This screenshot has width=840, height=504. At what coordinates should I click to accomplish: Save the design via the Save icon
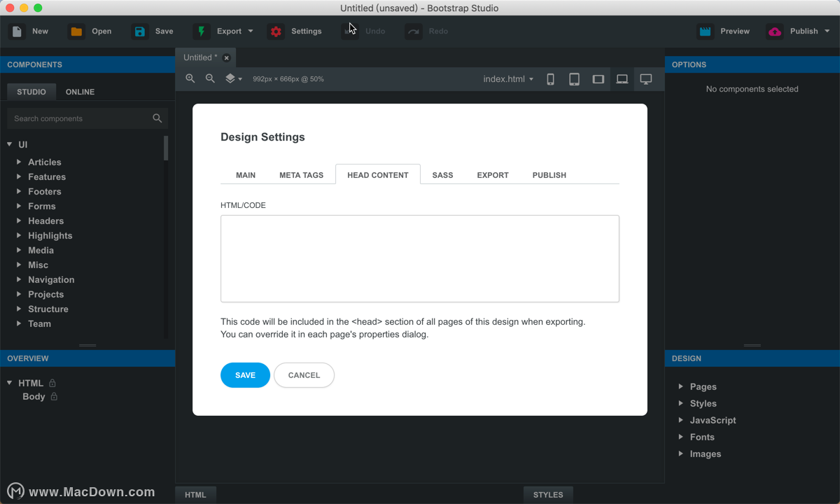pos(140,31)
